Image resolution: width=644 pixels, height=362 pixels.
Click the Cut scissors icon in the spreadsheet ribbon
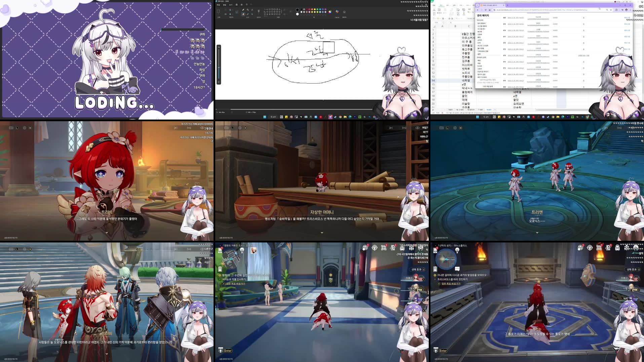tap(434, 10)
